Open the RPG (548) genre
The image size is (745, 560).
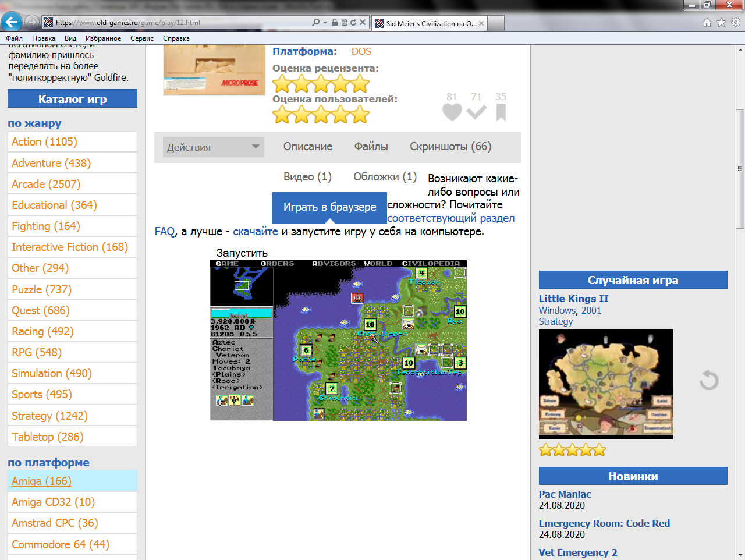click(x=37, y=352)
